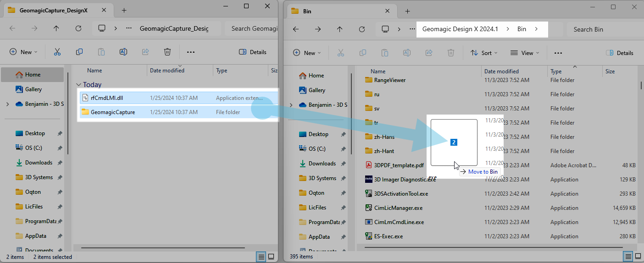Click Rename icon in left window toolbar
Viewport: 644px width, 263px height.
[x=123, y=52]
